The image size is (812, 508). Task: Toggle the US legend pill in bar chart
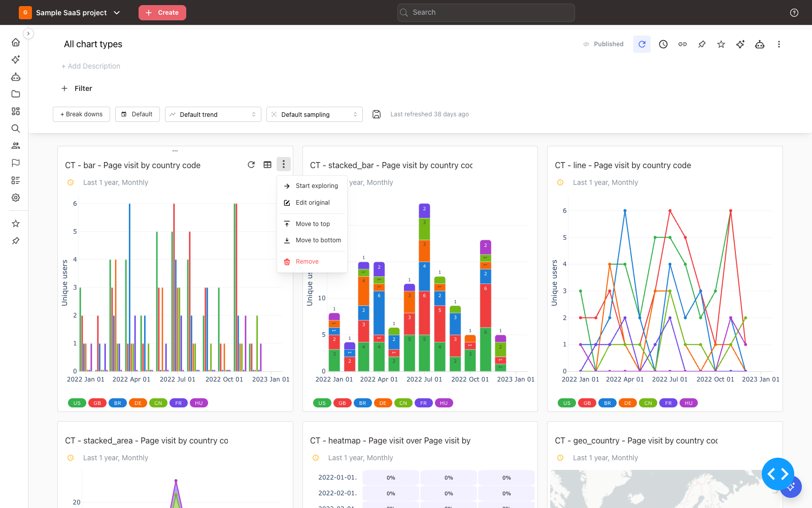pos(77,403)
